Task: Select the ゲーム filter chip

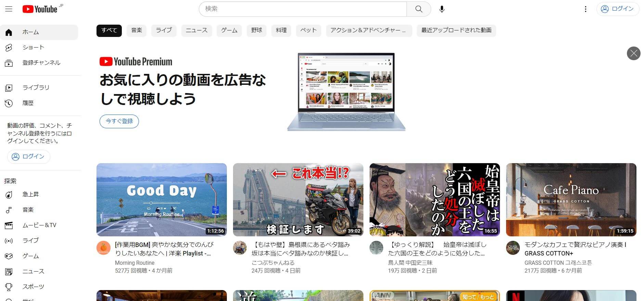Action: [x=229, y=30]
